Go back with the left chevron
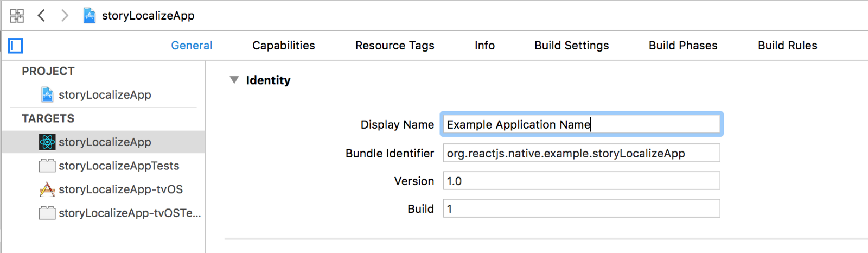The height and width of the screenshot is (253, 868). tap(41, 15)
